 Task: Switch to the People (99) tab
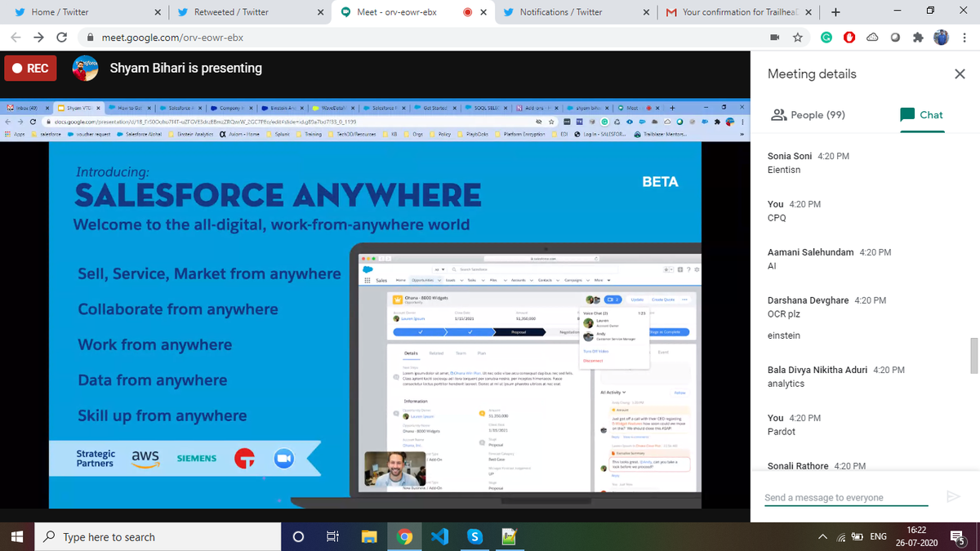click(x=808, y=115)
